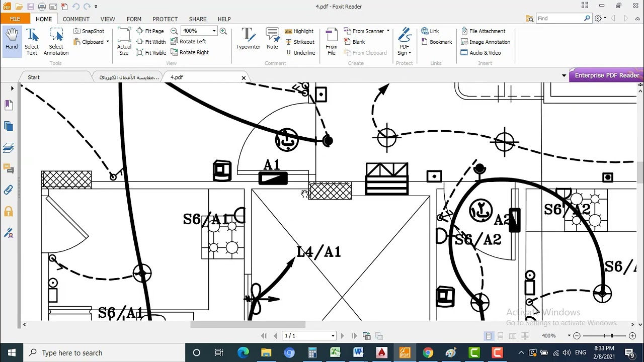Go to the first page
Image resolution: width=644 pixels, height=362 pixels.
coord(263,336)
